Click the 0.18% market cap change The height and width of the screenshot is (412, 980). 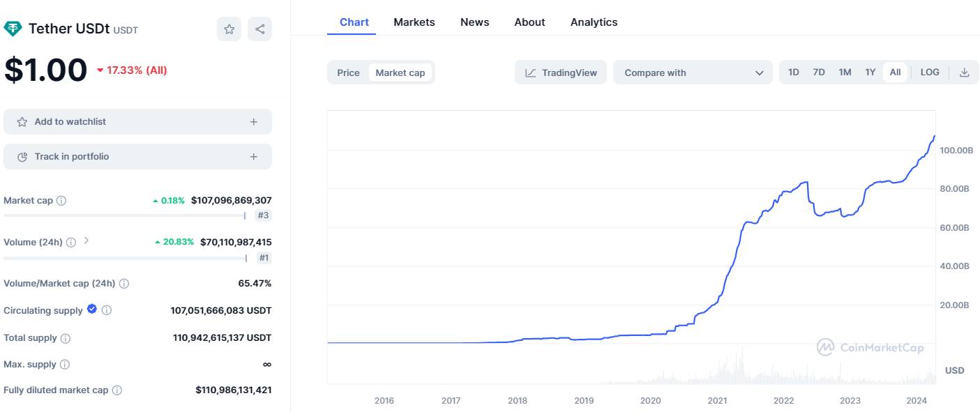click(x=169, y=201)
